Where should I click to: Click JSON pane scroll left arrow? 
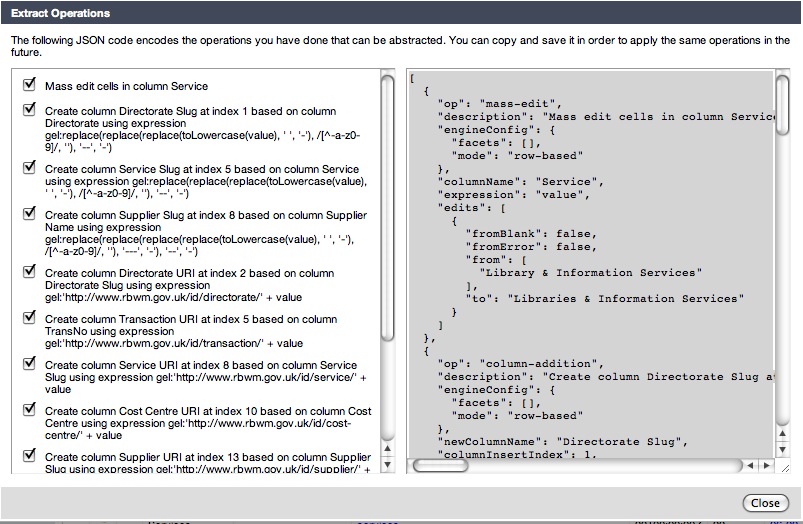[x=750, y=465]
